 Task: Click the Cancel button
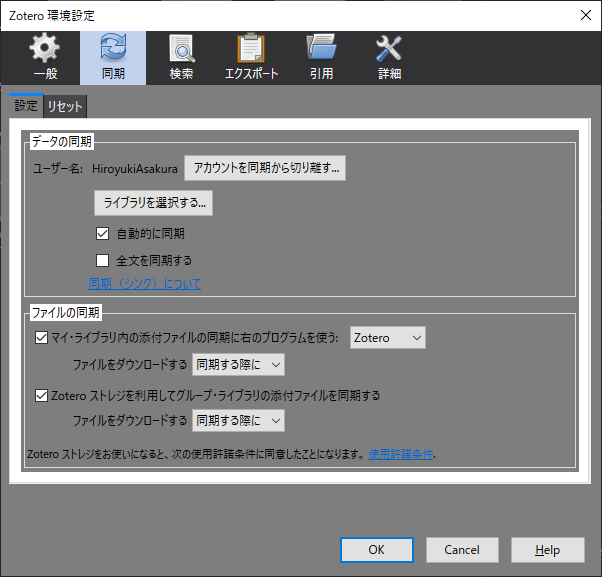click(462, 550)
